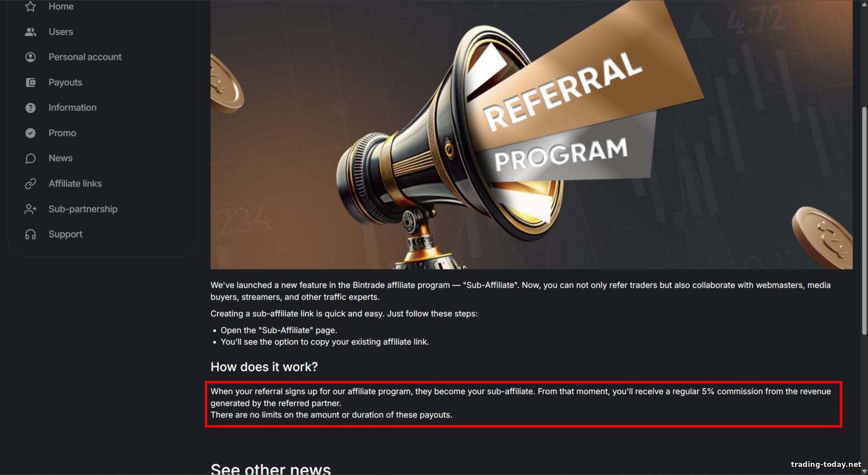
Task: Click the scrollbar down arrow
Action: (865, 471)
